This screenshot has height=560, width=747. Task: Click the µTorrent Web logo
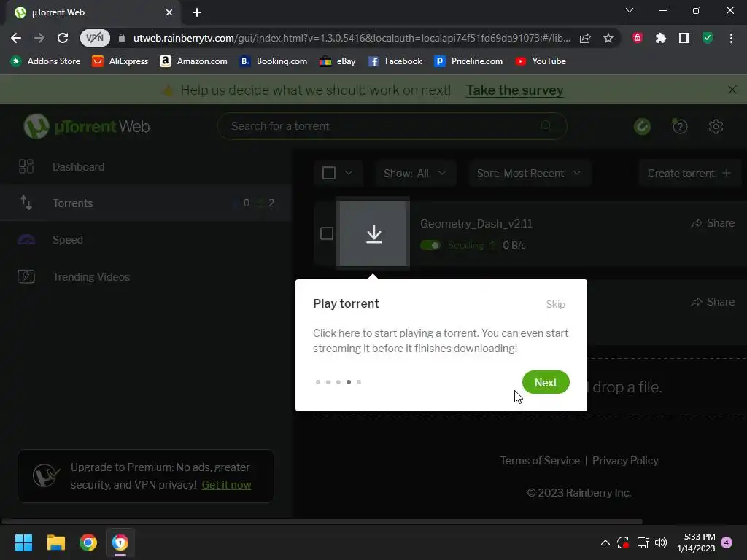coord(87,126)
